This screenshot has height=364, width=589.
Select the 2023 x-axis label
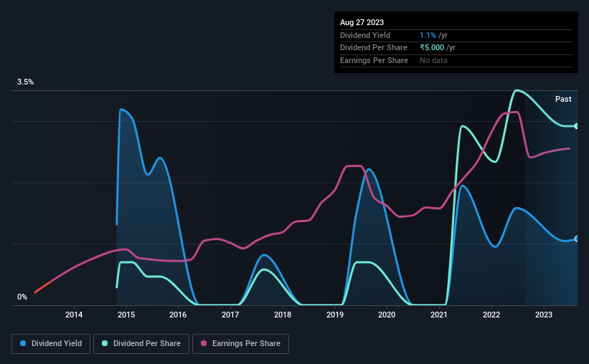pos(544,315)
